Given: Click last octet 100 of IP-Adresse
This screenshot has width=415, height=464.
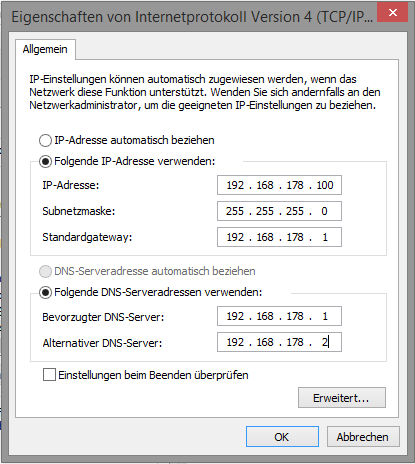Looking at the screenshot, I should (x=325, y=185).
